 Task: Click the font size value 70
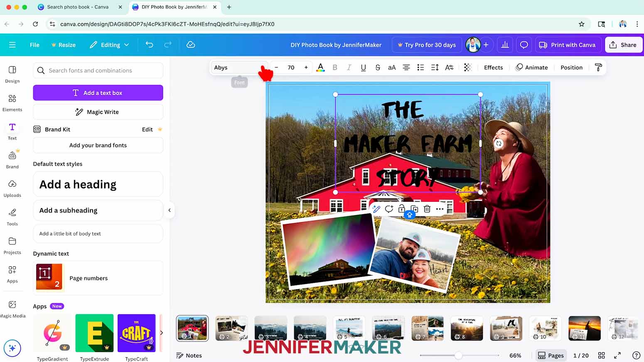(291, 67)
